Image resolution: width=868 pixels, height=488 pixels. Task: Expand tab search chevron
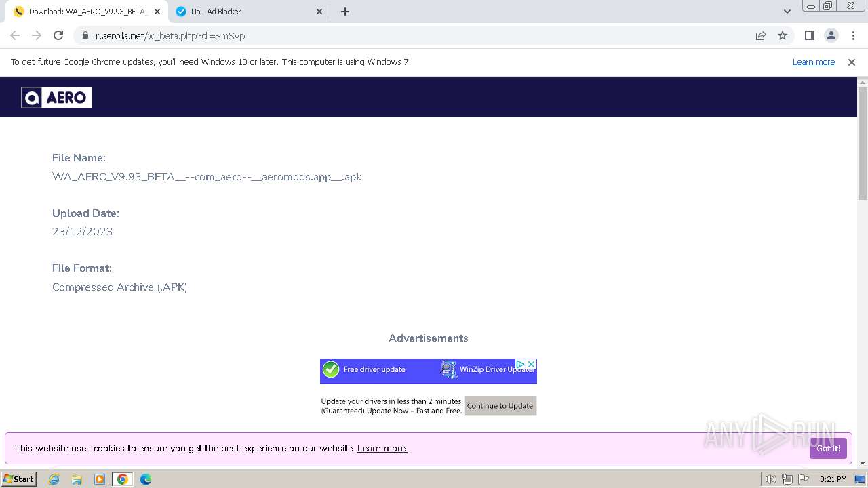click(x=787, y=12)
